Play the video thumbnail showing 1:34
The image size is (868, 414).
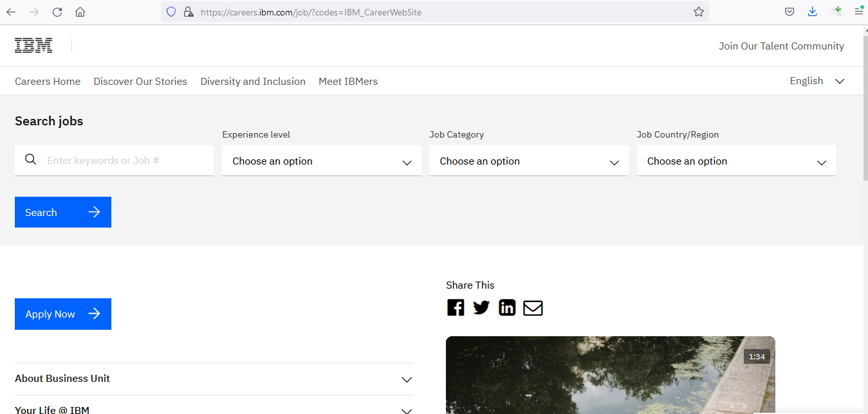pyautogui.click(x=610, y=375)
